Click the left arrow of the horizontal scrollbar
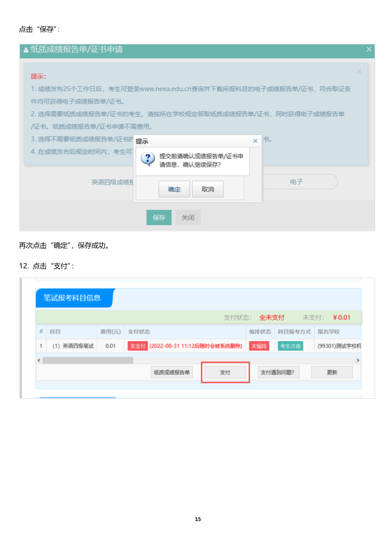 point(39,360)
